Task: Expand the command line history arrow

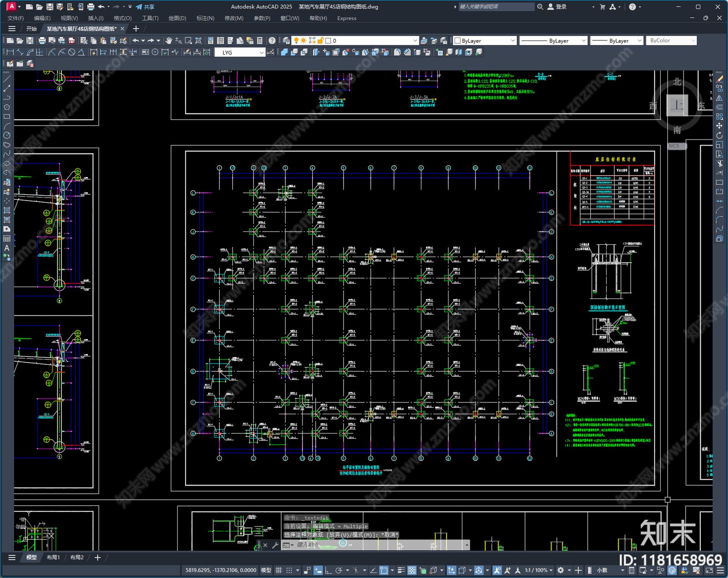Action: (x=466, y=545)
